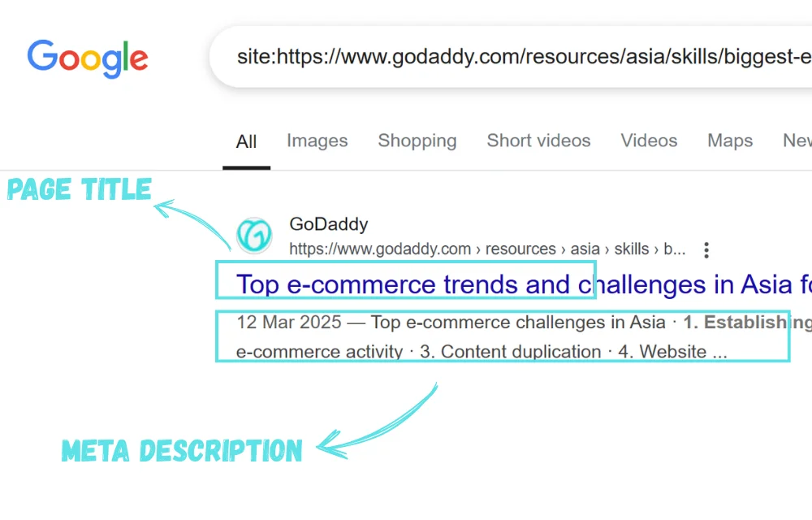Click the active All search tab
The height and width of the screenshot is (520, 812).
point(246,141)
